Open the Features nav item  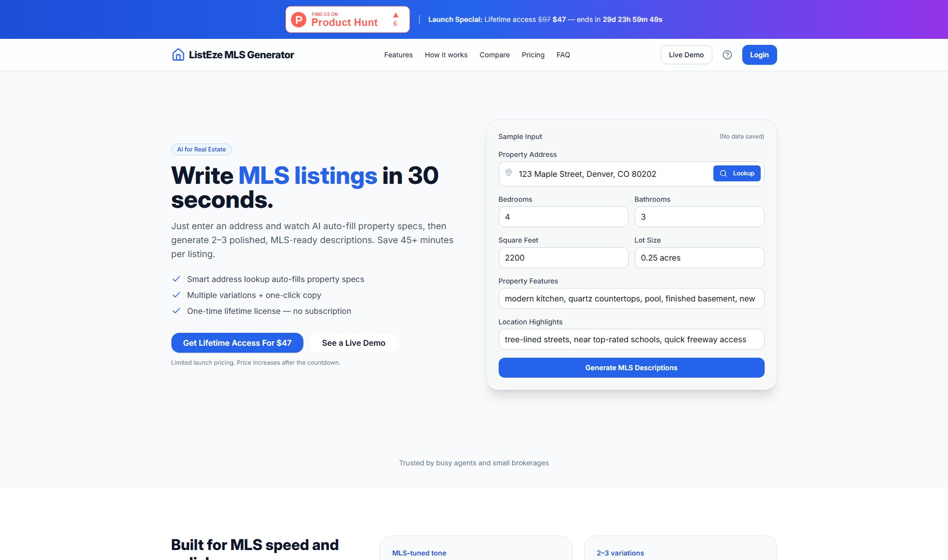(x=399, y=55)
